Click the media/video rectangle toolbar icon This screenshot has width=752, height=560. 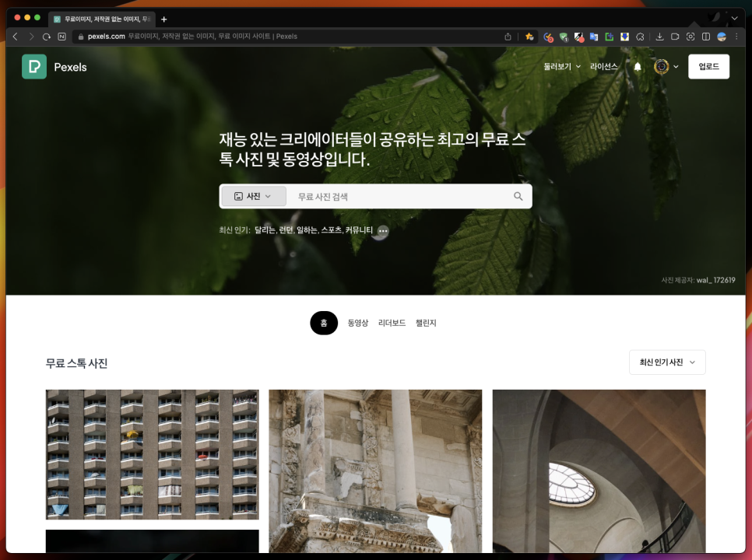[x=675, y=37]
